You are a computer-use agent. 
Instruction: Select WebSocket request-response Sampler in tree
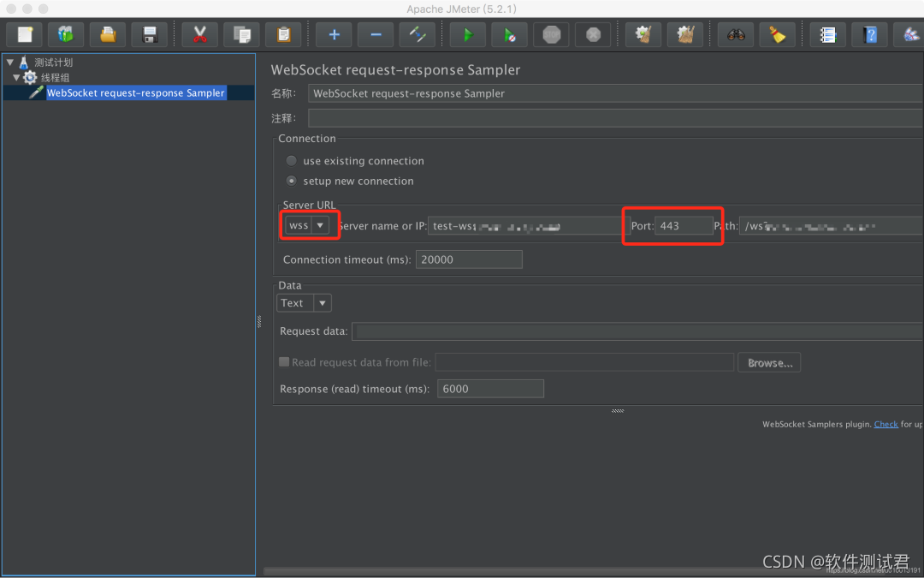tap(135, 92)
